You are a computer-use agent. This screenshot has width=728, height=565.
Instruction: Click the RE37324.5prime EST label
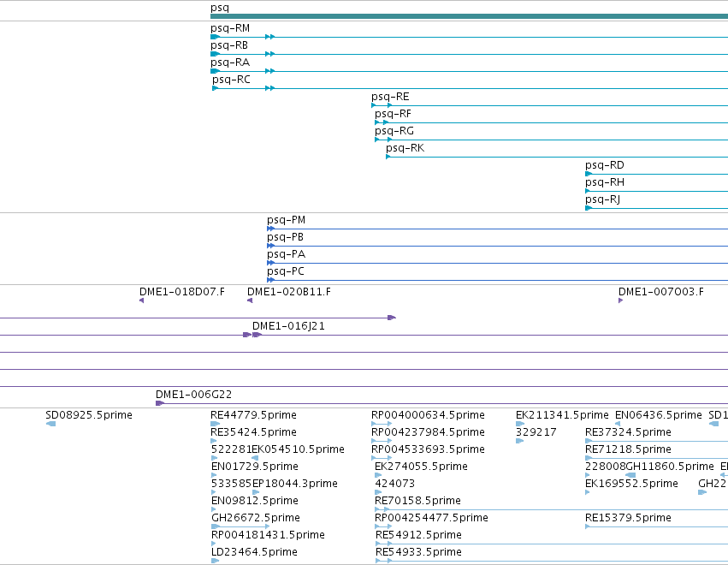[628, 432]
